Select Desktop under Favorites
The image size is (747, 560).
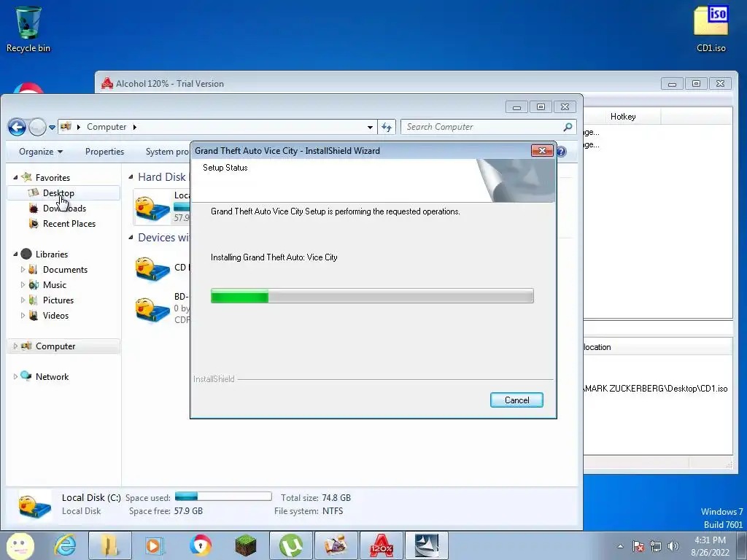[x=63, y=192]
